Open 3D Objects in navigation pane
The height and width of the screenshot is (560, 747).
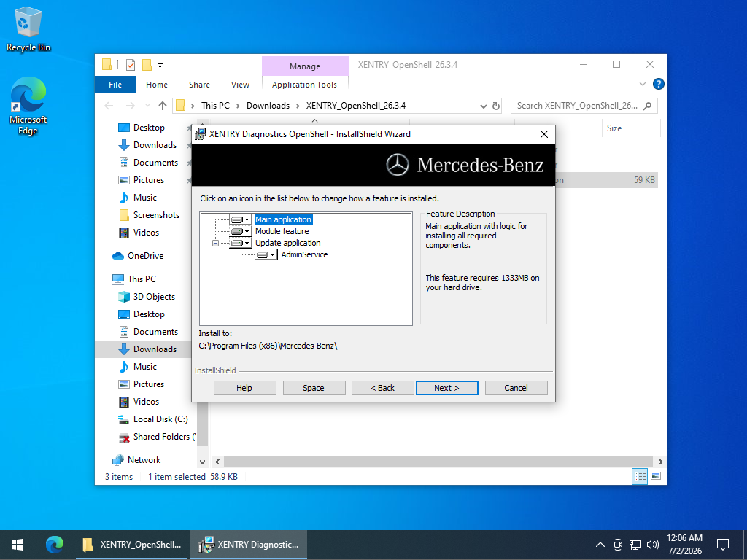(154, 297)
